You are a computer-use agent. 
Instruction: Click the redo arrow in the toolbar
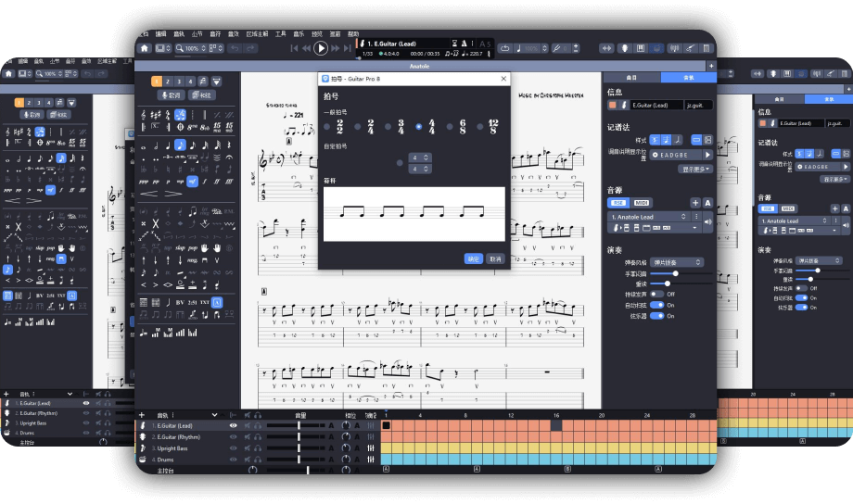[250, 48]
